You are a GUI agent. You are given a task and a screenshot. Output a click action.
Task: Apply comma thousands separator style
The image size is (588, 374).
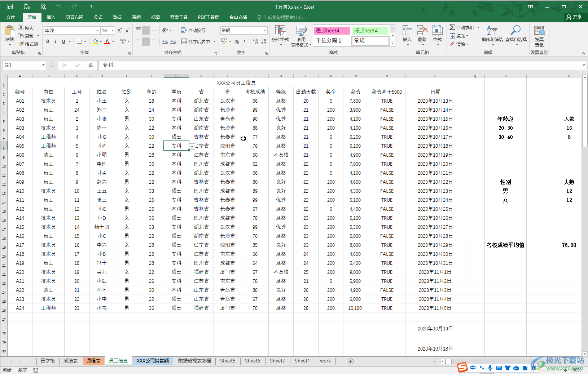point(245,41)
